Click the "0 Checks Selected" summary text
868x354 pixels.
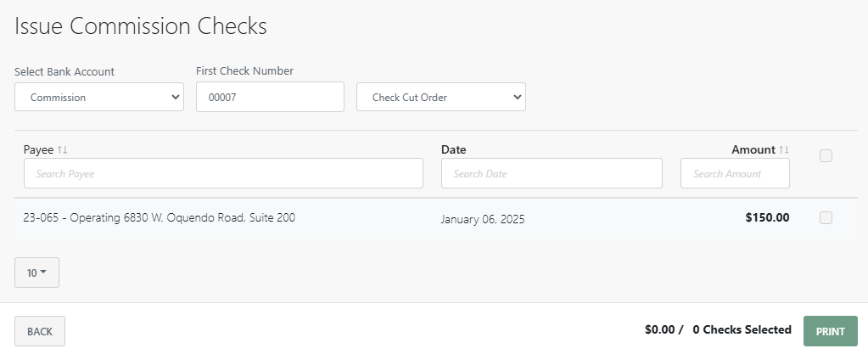742,329
